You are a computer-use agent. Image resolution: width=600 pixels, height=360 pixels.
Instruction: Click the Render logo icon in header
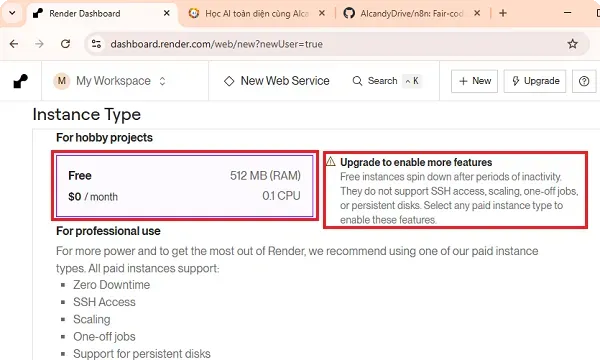click(21, 81)
